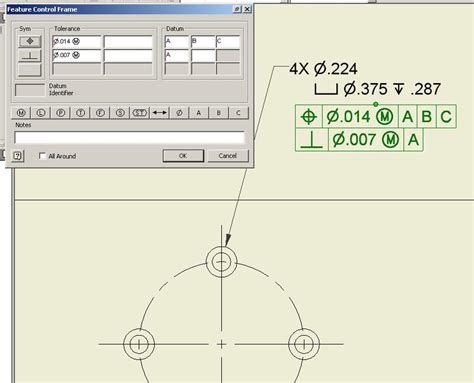Close the Feature Control Frame dialog
Screen dimensions: 474x383
click(x=247, y=9)
